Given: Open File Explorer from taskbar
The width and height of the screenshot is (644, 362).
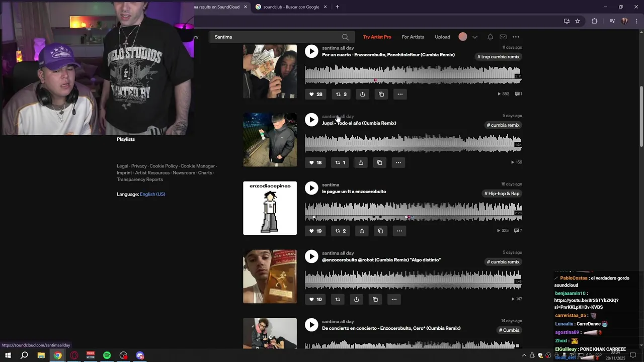Looking at the screenshot, I should [x=41, y=355].
